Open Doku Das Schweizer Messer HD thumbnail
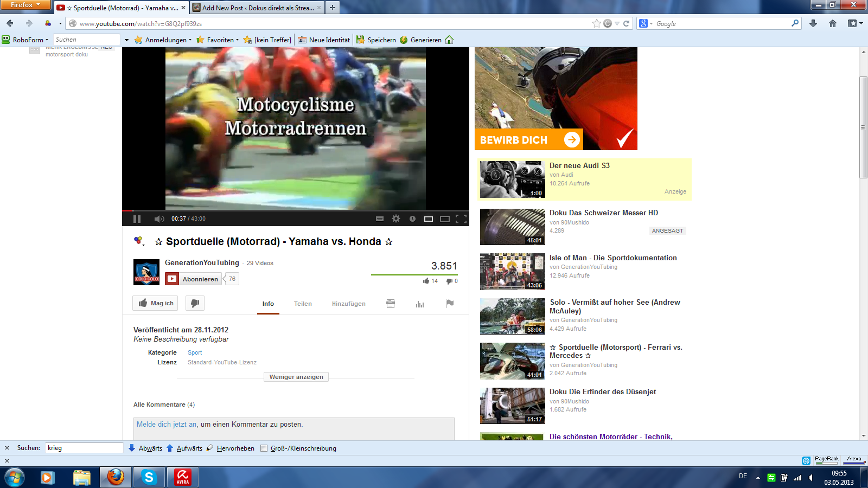This screenshot has width=868, height=488. tap(513, 227)
